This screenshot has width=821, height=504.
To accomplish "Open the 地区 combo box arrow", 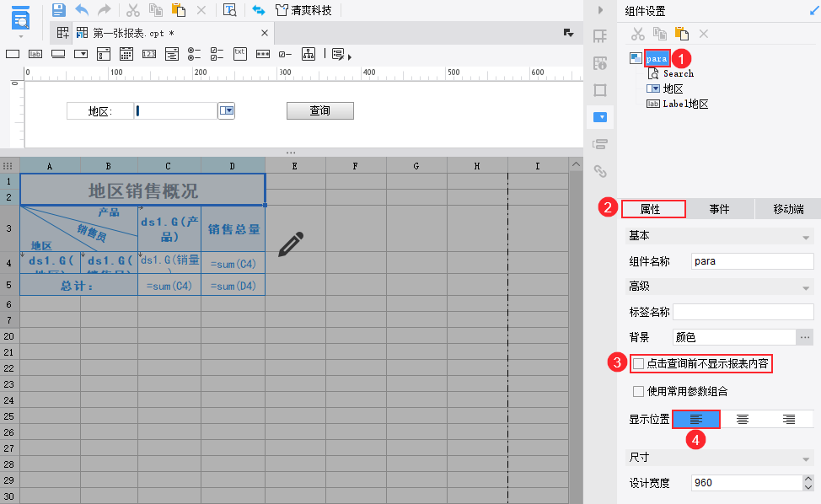I will pos(226,110).
